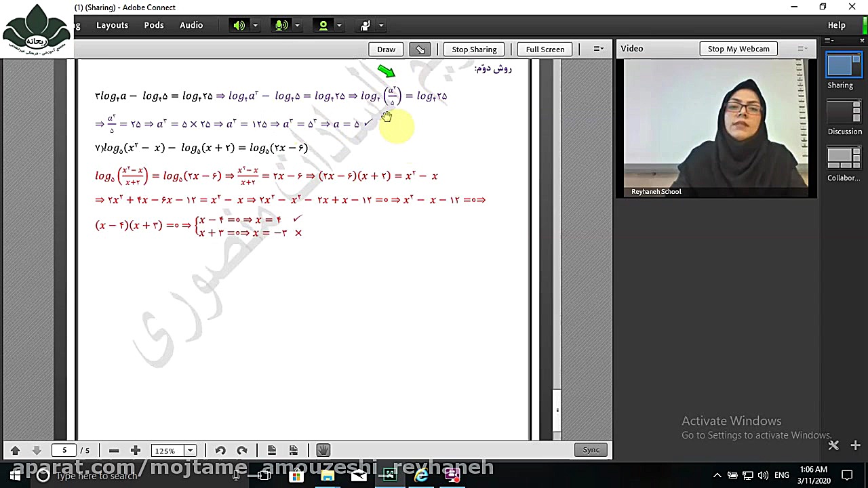Image resolution: width=868 pixels, height=488 pixels.
Task: Click fit page view icon
Action: (272, 450)
